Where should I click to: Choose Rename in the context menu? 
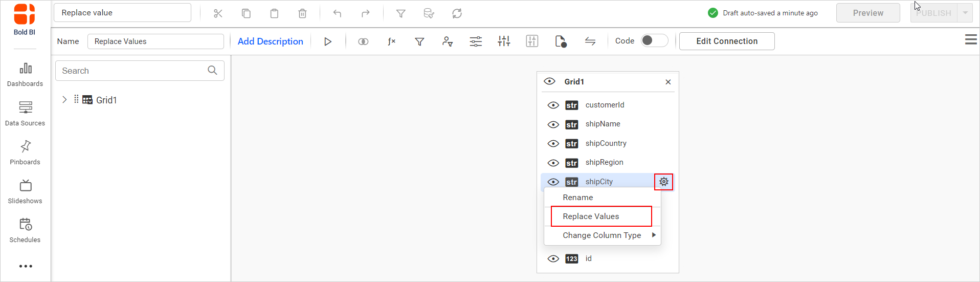point(578,198)
